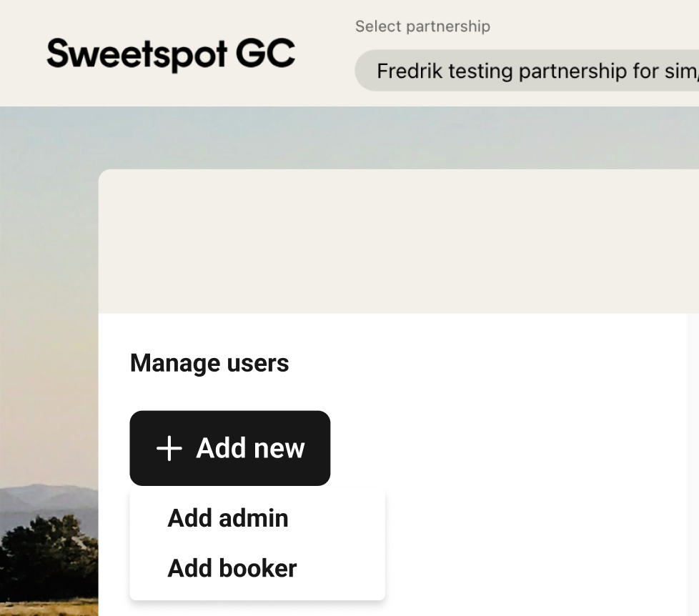Click the word Sweetspot in the logo

(137, 54)
